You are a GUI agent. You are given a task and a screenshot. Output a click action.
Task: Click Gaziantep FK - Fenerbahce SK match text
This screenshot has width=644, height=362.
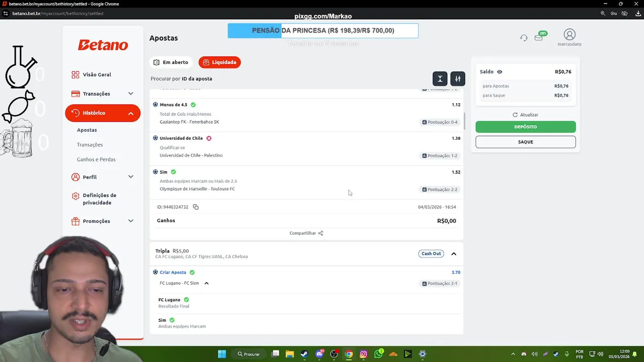(189, 122)
